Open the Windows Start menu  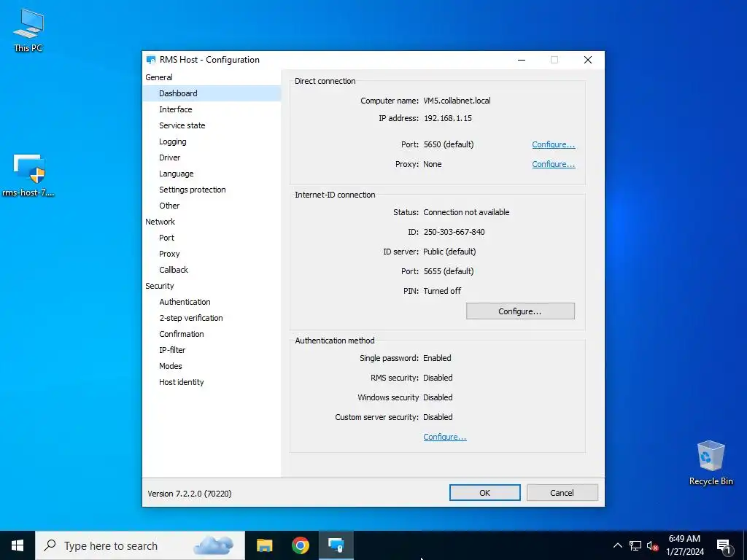point(18,545)
